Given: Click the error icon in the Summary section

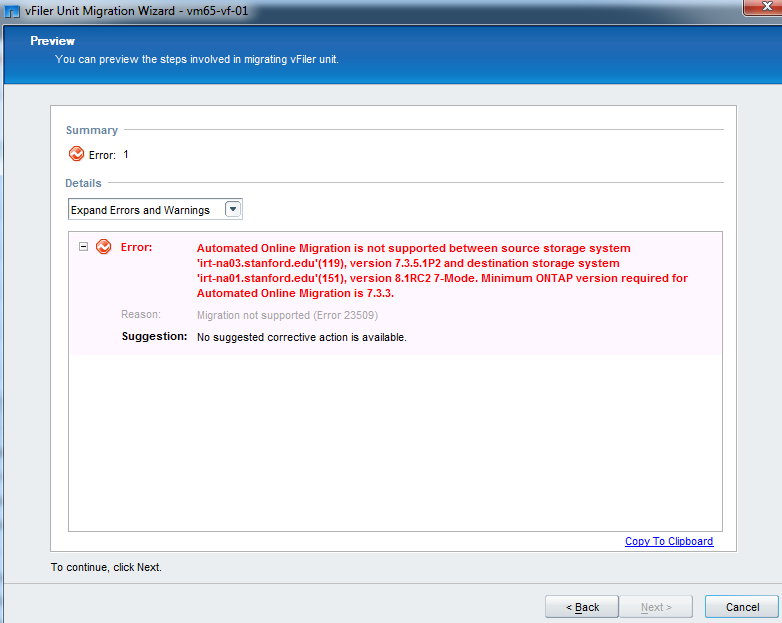Looking at the screenshot, I should [76, 154].
